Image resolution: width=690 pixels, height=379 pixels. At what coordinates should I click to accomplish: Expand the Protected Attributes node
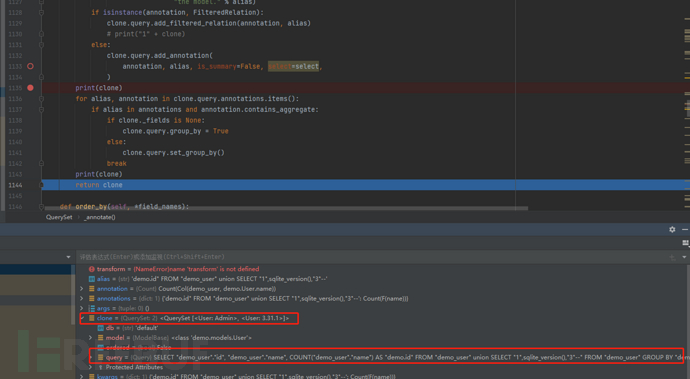(91, 367)
